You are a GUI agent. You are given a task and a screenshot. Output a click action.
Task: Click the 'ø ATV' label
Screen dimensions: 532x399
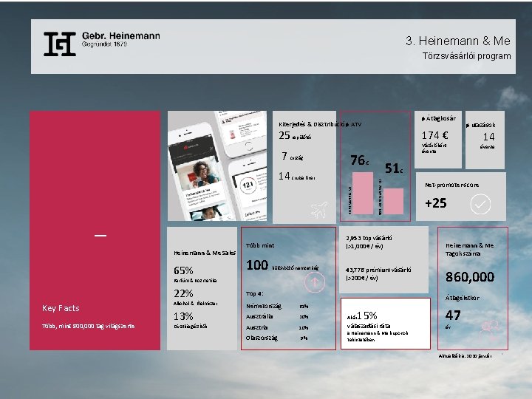[353, 125]
